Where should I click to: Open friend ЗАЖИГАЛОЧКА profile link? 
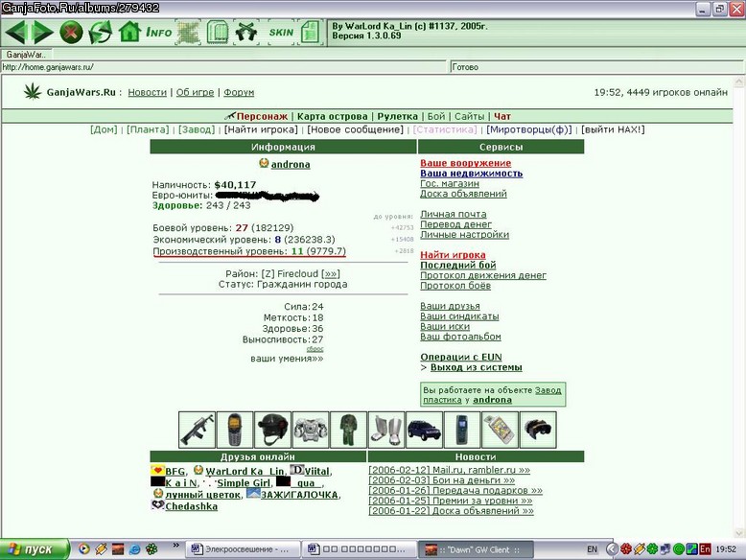(299, 495)
